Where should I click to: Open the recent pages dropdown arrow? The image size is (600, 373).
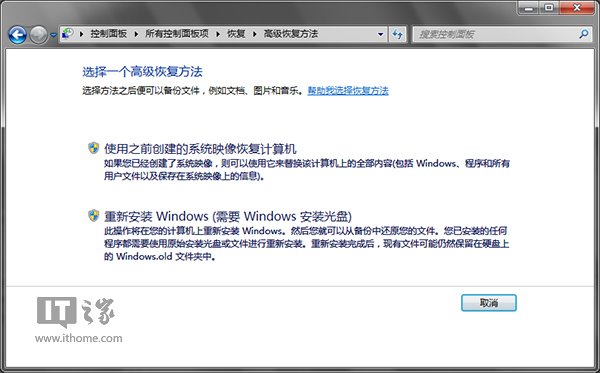54,35
